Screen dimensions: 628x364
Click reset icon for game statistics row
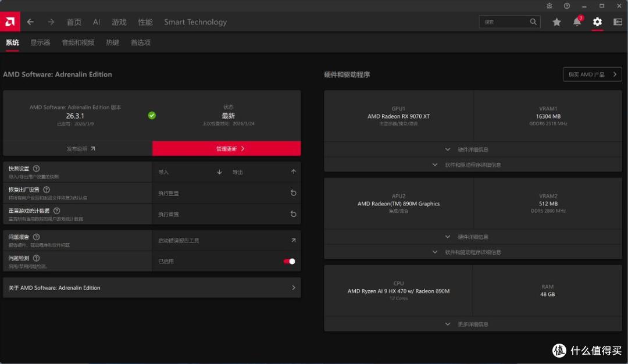point(294,214)
